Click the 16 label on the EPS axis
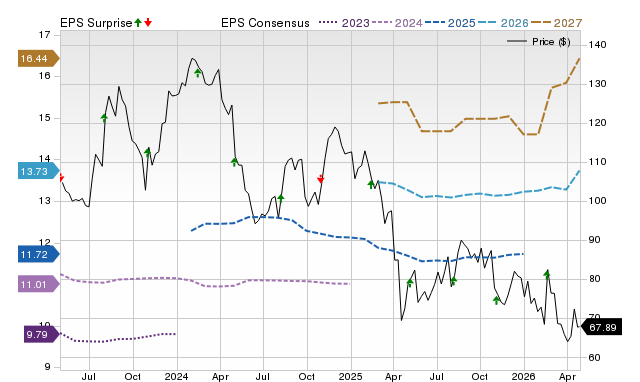 44,76
